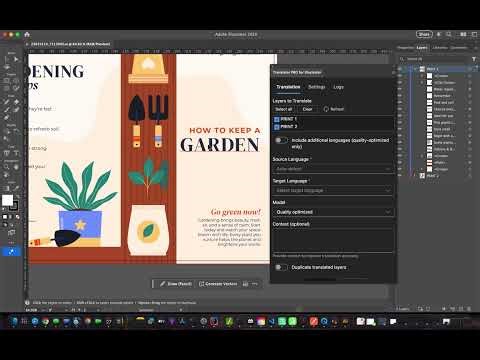
Task: Open the Source Language dropdown
Action: tap(333, 169)
